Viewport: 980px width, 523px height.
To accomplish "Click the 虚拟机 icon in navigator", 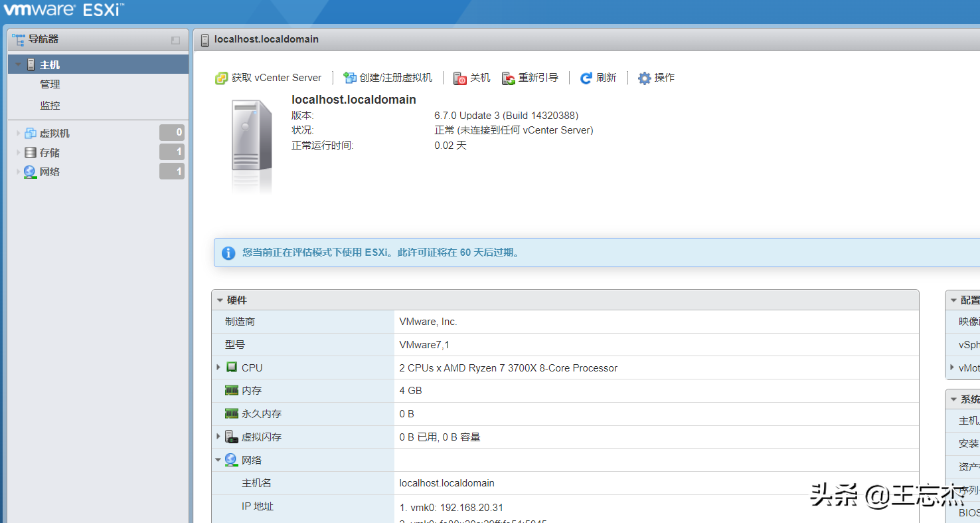I will tap(30, 133).
